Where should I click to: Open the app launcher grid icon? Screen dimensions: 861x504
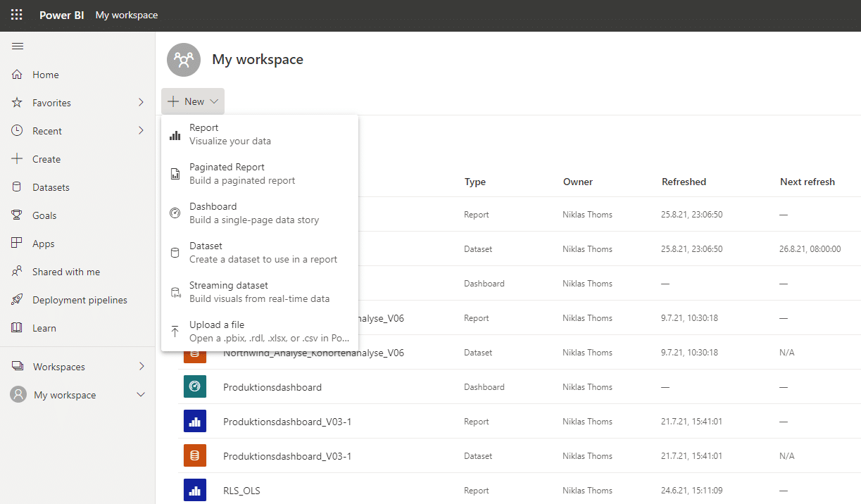pos(17,15)
